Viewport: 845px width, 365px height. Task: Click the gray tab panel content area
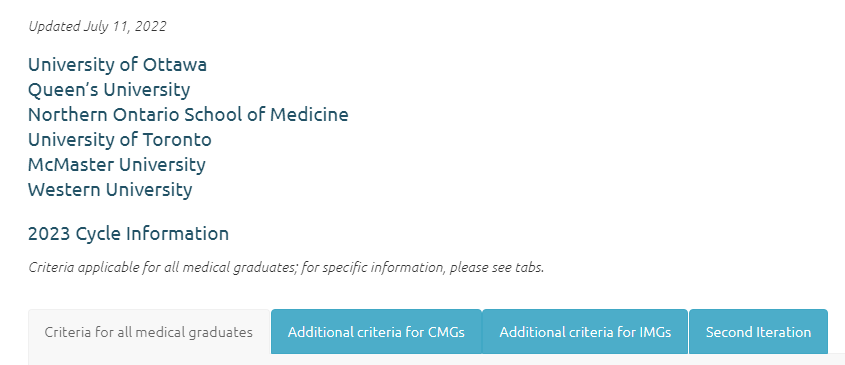[437, 360]
